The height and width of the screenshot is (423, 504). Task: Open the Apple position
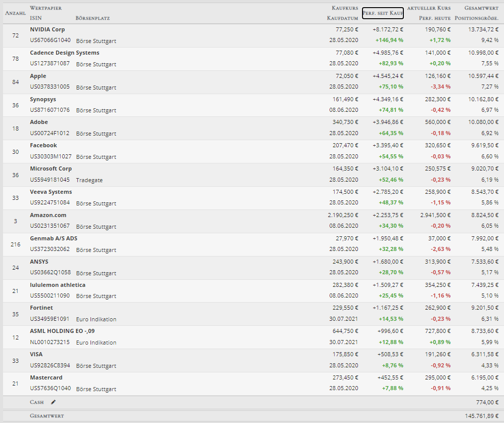click(x=38, y=76)
